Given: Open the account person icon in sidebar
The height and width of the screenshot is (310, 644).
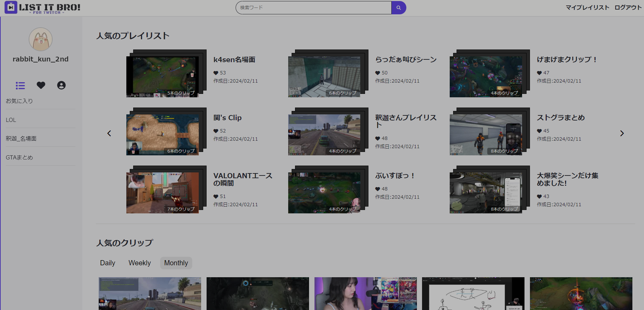Looking at the screenshot, I should (61, 85).
